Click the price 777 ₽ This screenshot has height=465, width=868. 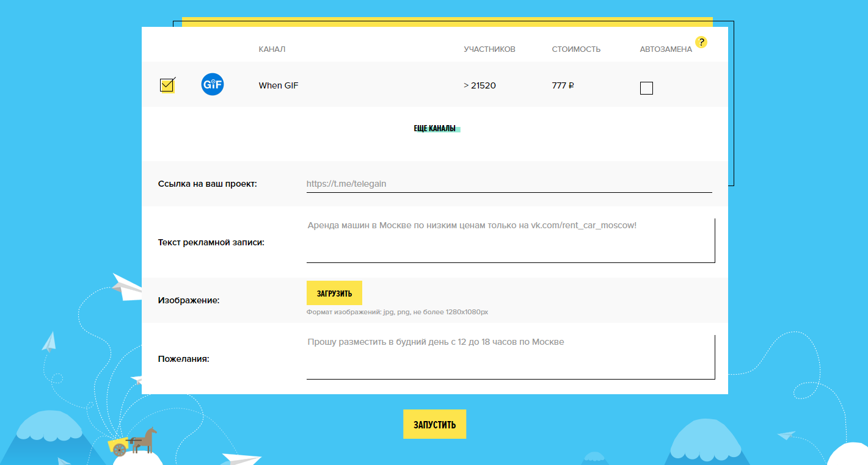[x=563, y=85]
